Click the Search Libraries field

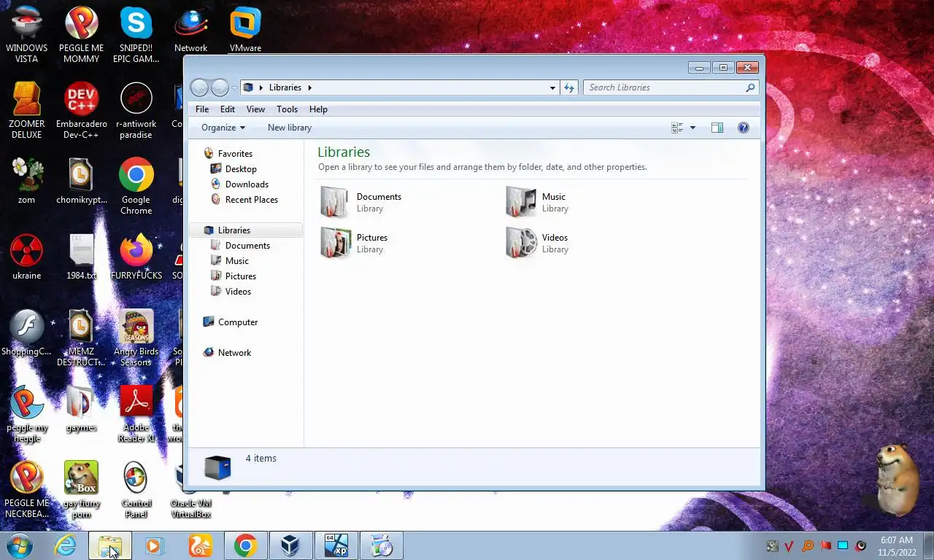(671, 87)
